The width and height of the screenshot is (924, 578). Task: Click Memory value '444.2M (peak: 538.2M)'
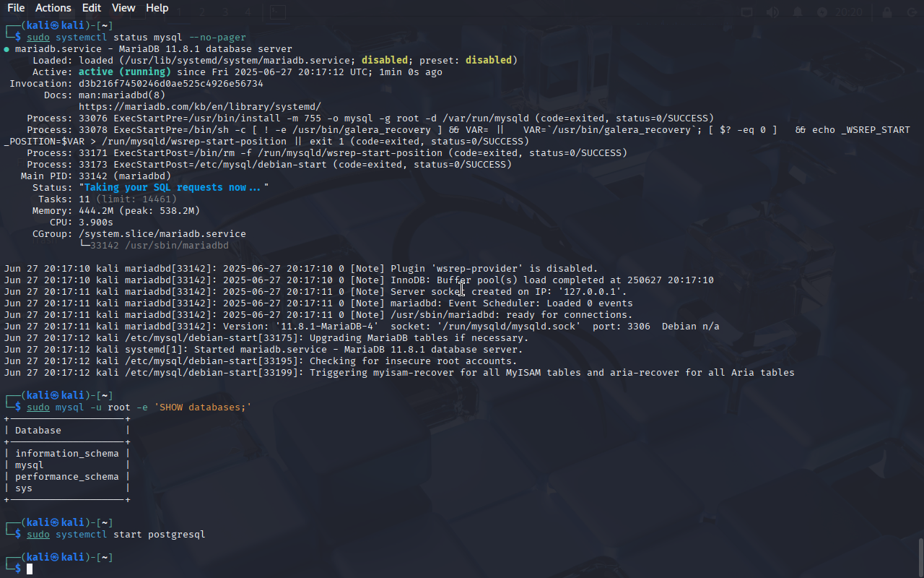pos(139,211)
